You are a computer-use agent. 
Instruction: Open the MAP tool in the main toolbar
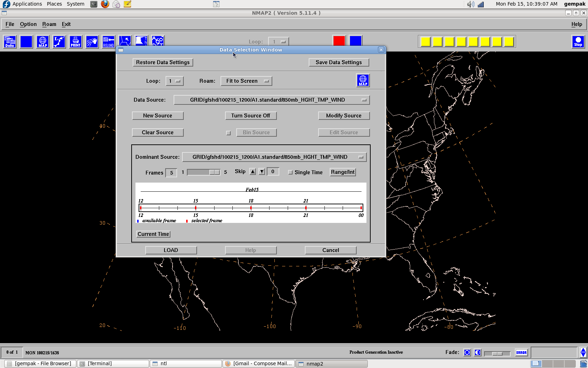[43, 42]
